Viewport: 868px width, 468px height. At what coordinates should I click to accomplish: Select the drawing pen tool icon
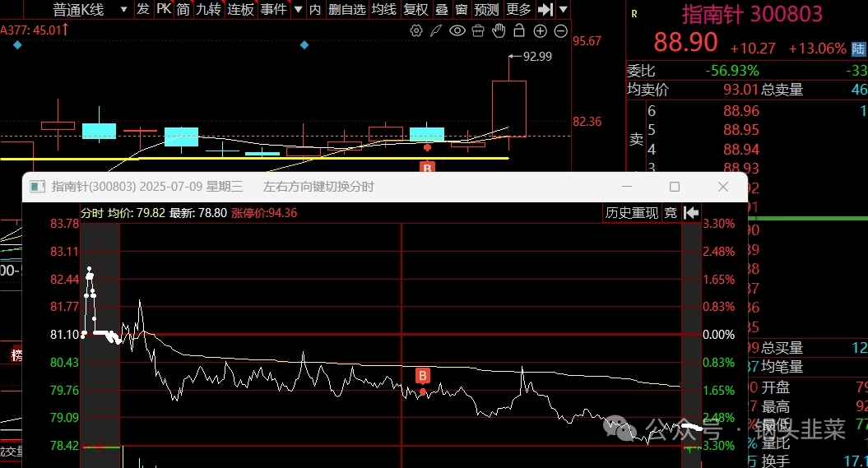pos(436,31)
